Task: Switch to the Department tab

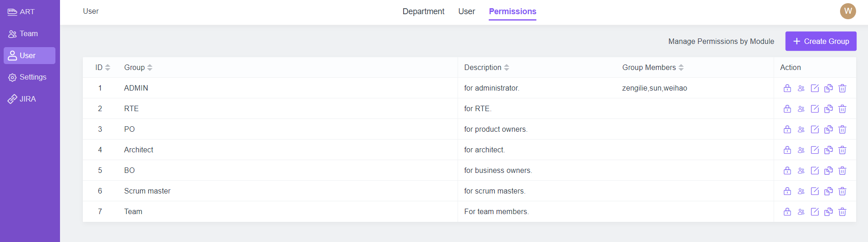Action: pos(423,11)
